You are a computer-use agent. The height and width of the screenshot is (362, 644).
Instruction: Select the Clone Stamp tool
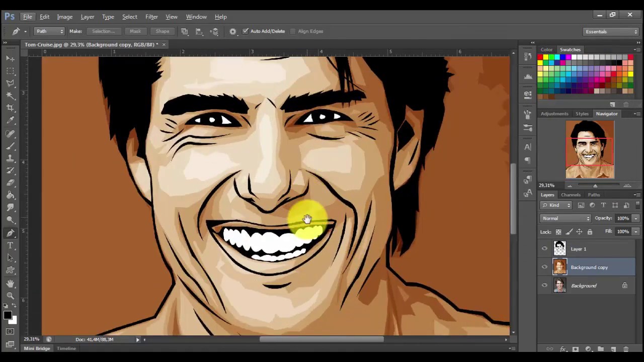11,158
